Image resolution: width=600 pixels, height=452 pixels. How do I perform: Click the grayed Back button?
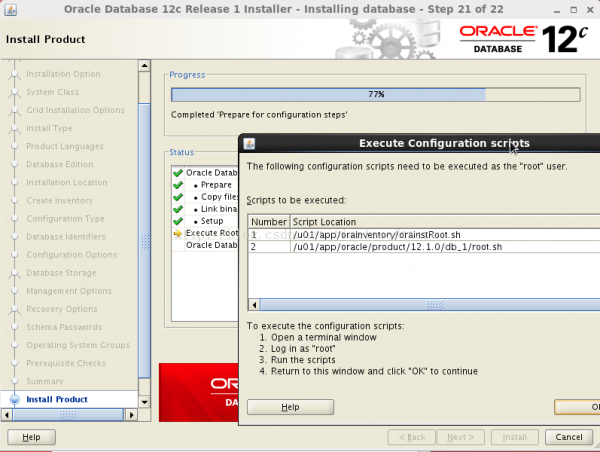click(412, 437)
